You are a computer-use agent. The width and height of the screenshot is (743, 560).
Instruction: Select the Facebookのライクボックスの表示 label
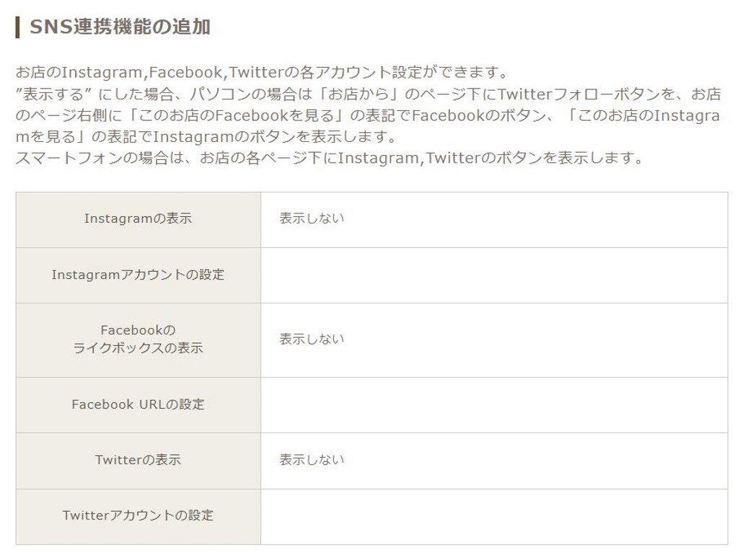138,339
